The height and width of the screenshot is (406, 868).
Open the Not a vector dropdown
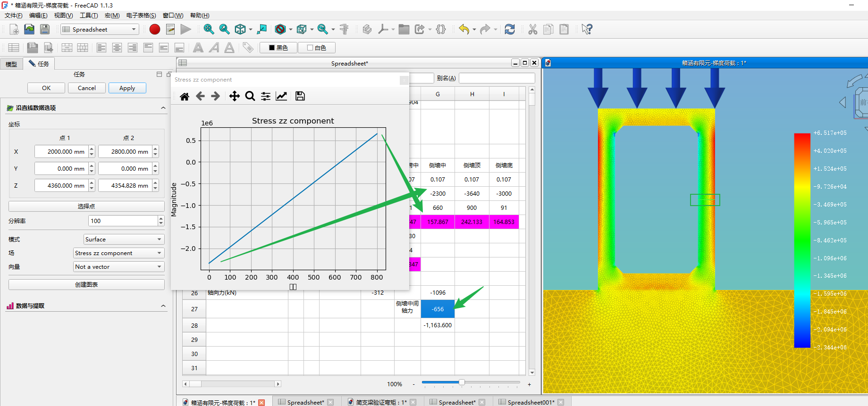click(118, 267)
